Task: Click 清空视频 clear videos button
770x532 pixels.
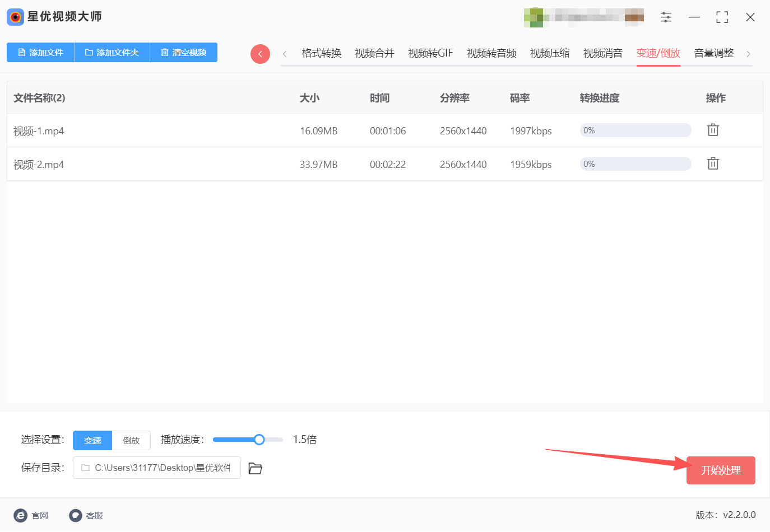Action: click(x=184, y=52)
